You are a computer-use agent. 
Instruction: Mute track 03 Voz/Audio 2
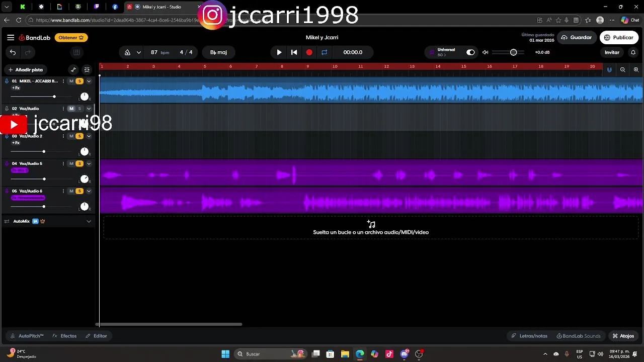71,136
